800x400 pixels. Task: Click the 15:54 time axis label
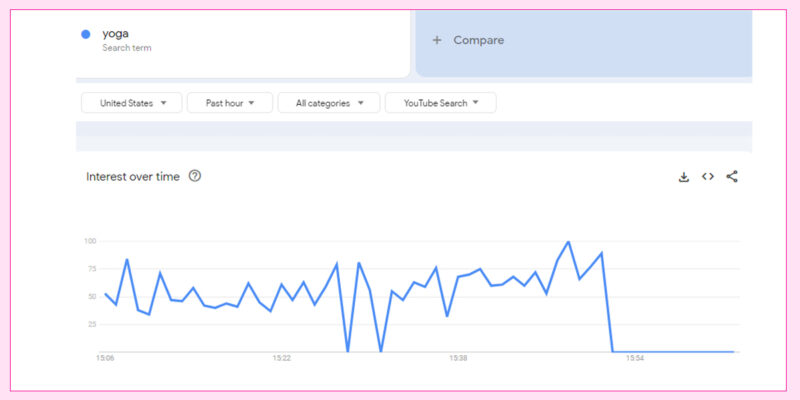(634, 357)
